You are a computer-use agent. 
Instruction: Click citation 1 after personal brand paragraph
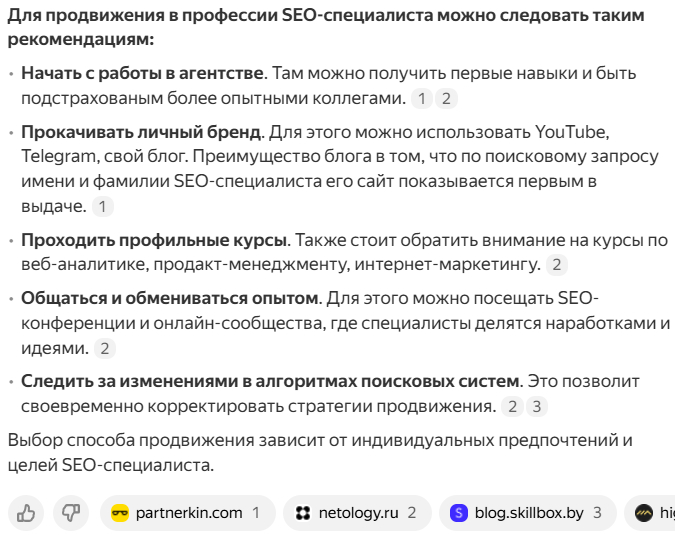click(103, 206)
